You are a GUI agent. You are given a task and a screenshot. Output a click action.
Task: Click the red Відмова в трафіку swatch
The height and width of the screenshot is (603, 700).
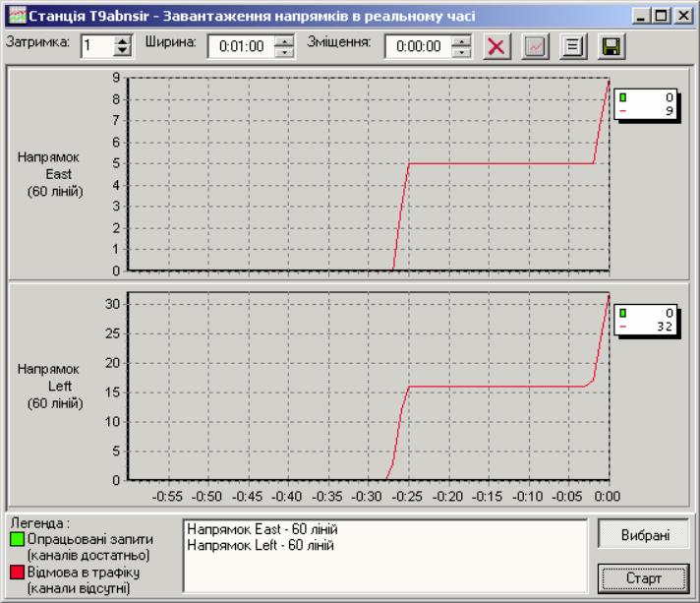pyautogui.click(x=17, y=572)
